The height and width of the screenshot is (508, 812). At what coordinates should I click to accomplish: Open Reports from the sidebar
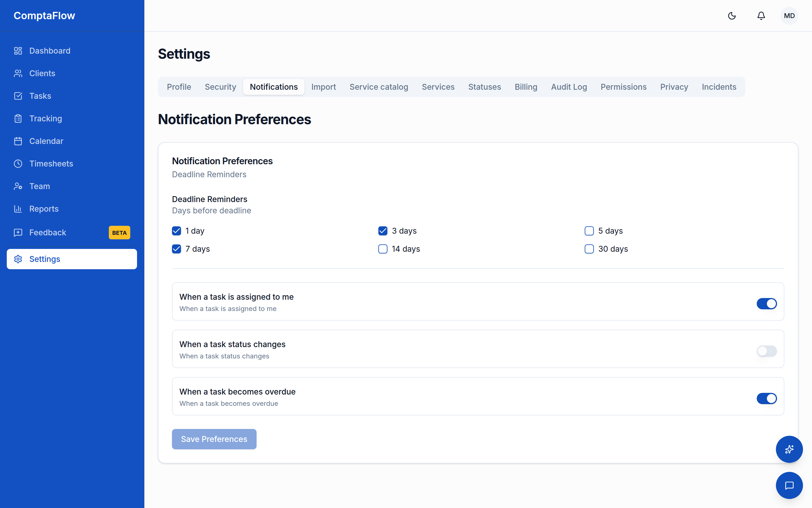72,209
